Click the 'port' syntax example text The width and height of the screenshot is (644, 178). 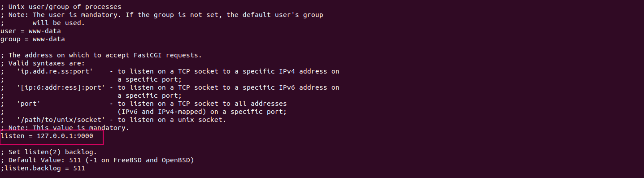(29, 104)
